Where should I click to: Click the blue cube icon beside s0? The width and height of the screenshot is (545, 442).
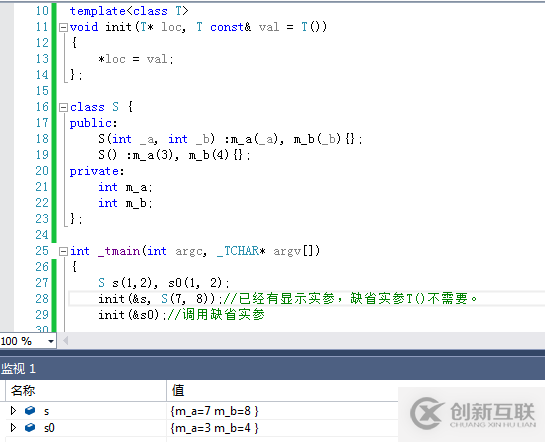(30, 427)
